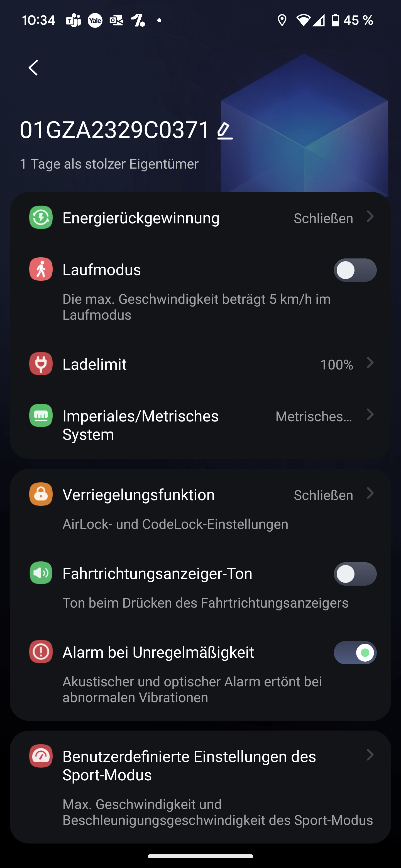401x868 pixels.
Task: Tap the pencil icon to rename device
Action: coord(225,131)
